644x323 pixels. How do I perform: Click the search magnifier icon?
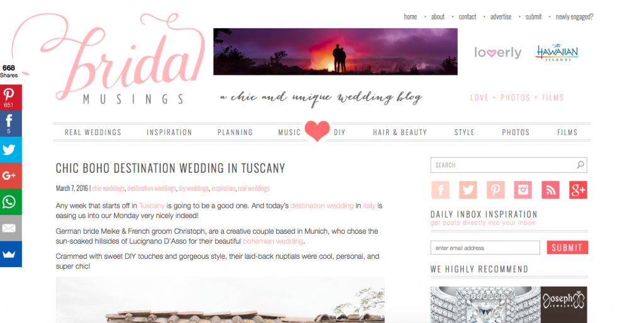pyautogui.click(x=580, y=165)
